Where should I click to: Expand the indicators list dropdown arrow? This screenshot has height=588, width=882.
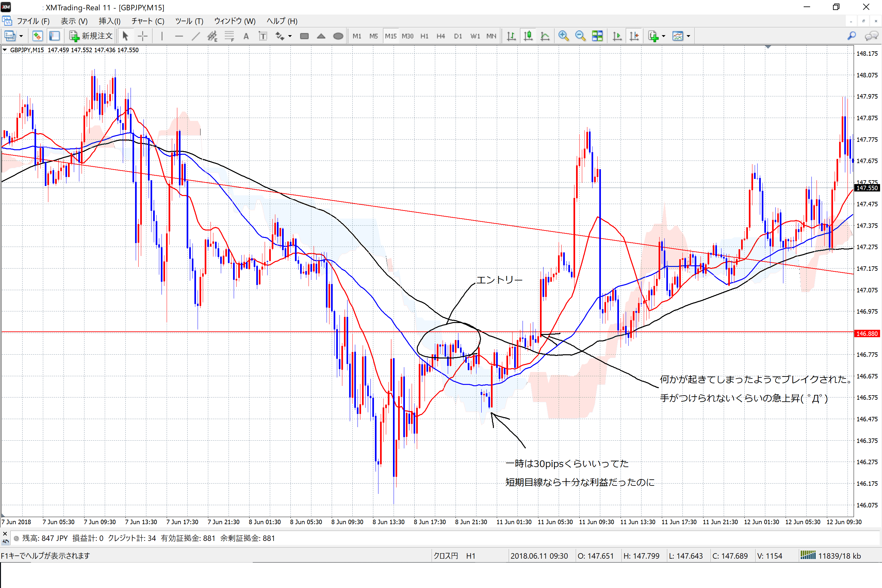click(664, 36)
